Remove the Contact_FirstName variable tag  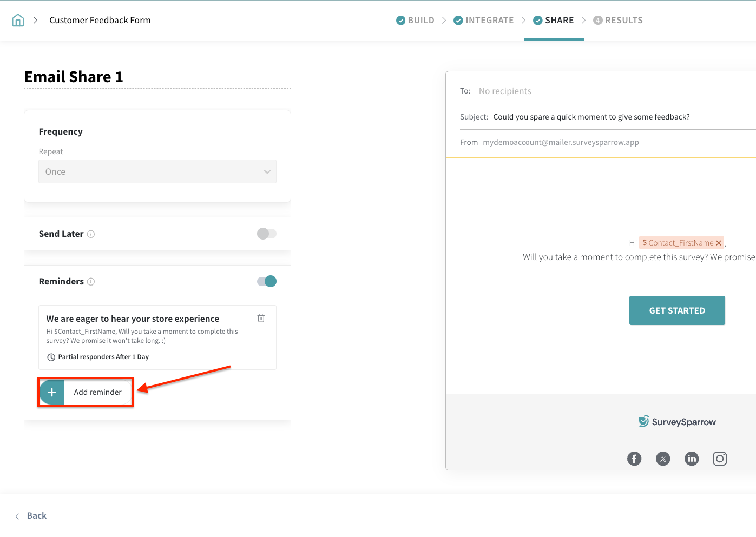[x=719, y=243]
